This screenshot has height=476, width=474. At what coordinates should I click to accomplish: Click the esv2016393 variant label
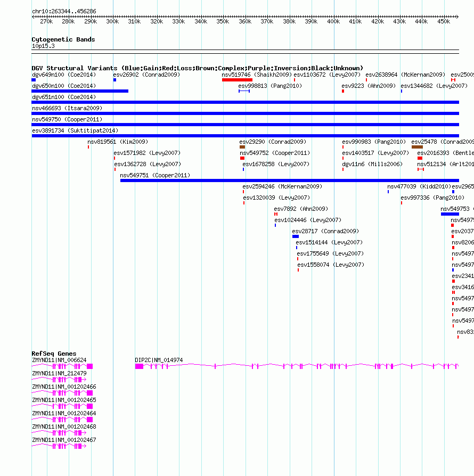(x=445, y=153)
